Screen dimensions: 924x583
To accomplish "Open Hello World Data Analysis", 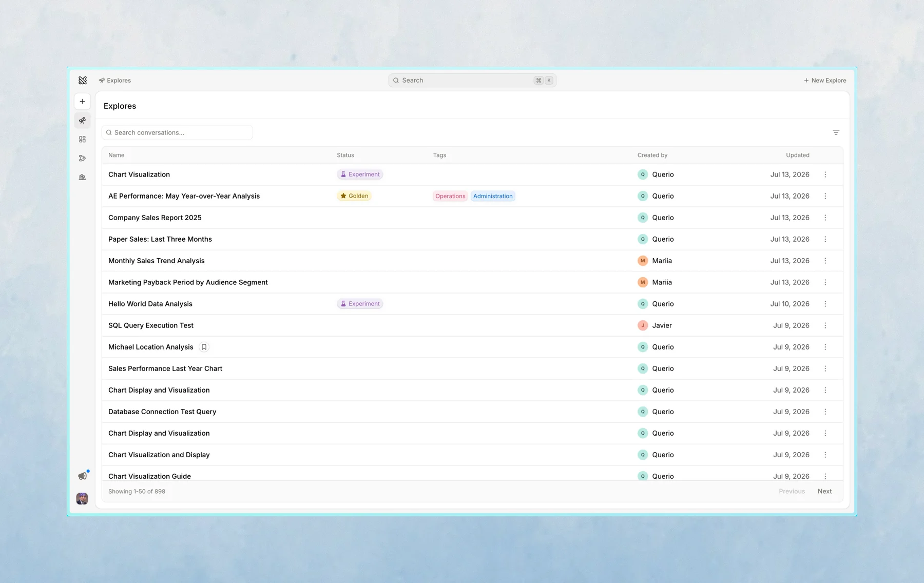I will coord(150,304).
